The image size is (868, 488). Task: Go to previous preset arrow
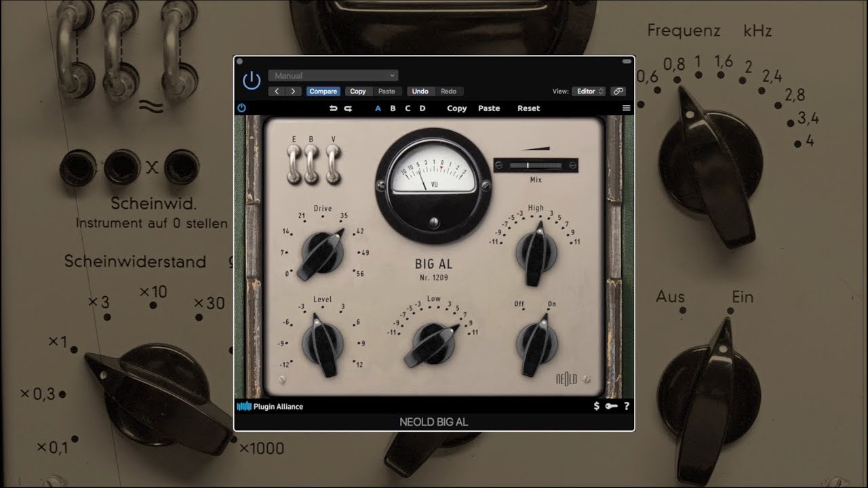click(277, 91)
